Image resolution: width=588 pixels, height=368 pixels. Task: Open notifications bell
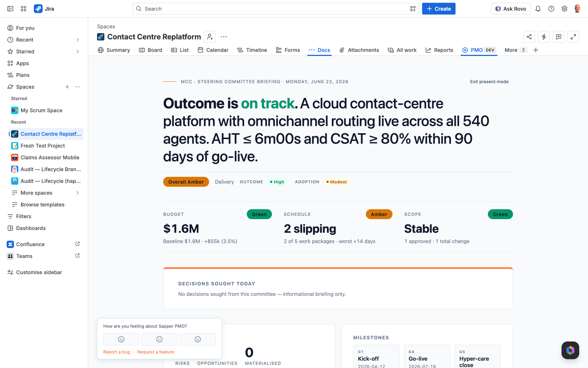click(x=538, y=9)
